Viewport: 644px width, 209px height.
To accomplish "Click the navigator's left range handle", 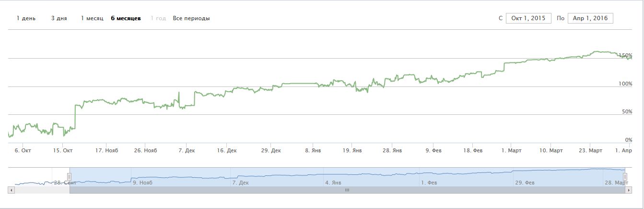I will click(x=69, y=177).
